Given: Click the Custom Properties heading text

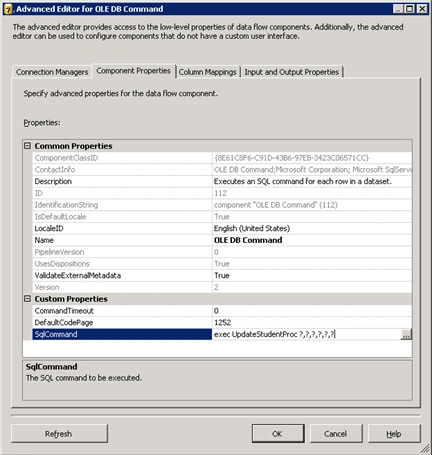Looking at the screenshot, I should point(71,299).
